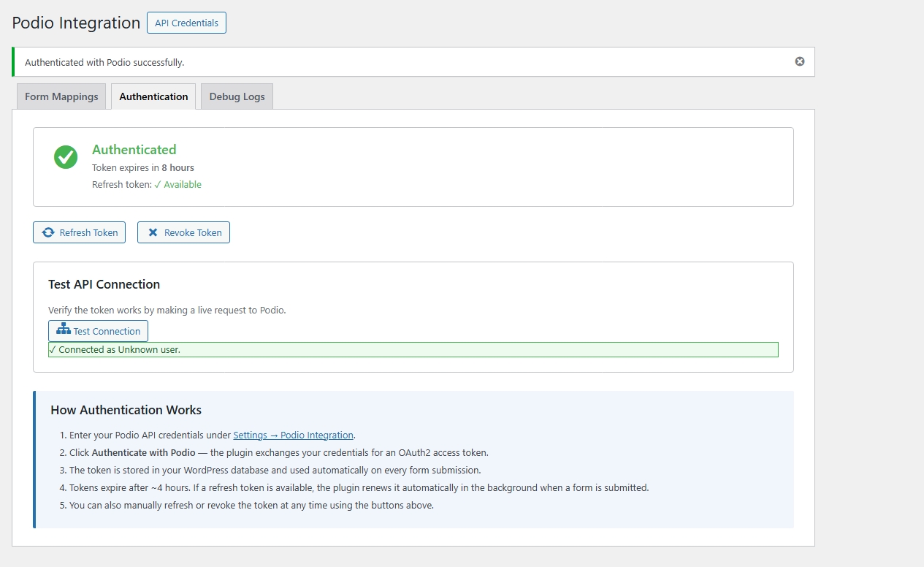The height and width of the screenshot is (567, 924).
Task: Click the 'Authenticated' status heading
Action: click(134, 149)
